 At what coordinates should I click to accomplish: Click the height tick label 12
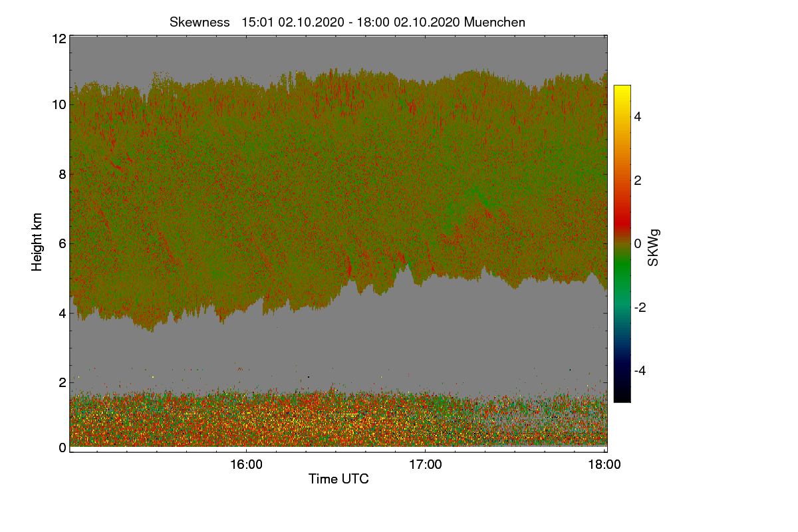(x=59, y=39)
